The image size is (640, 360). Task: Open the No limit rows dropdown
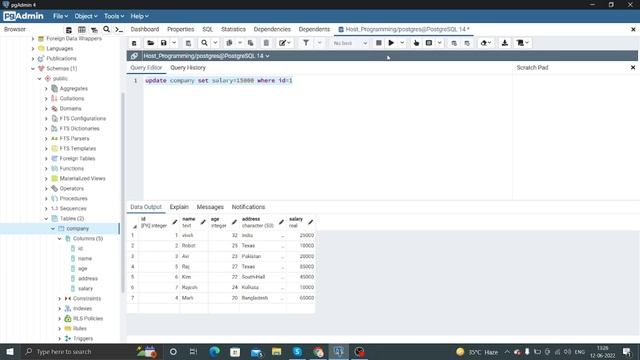[350, 43]
